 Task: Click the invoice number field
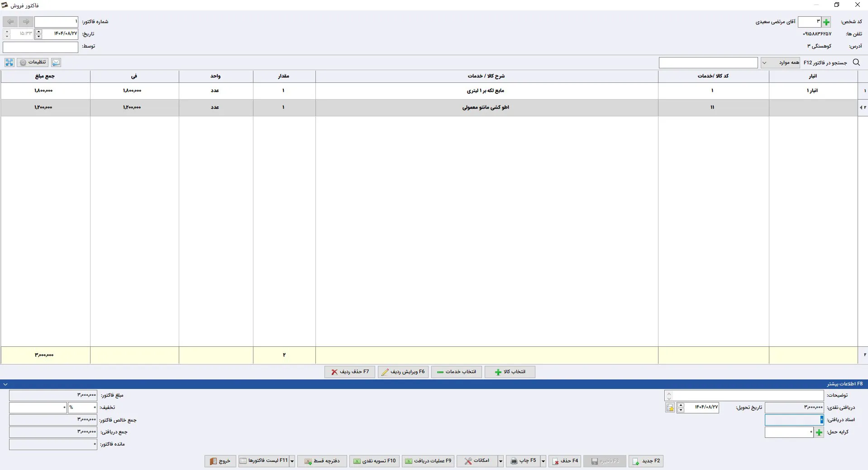57,22
